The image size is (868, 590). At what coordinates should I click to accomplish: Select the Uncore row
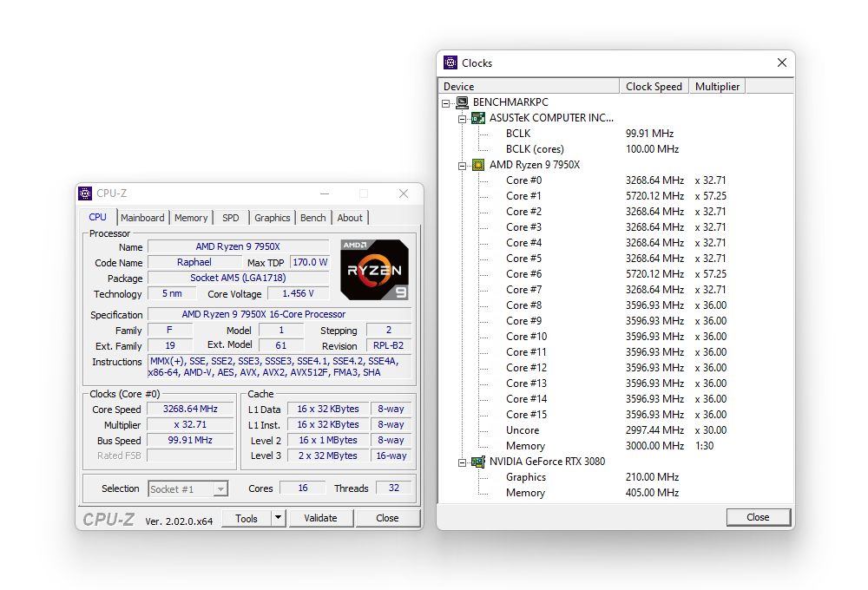pyautogui.click(x=616, y=430)
